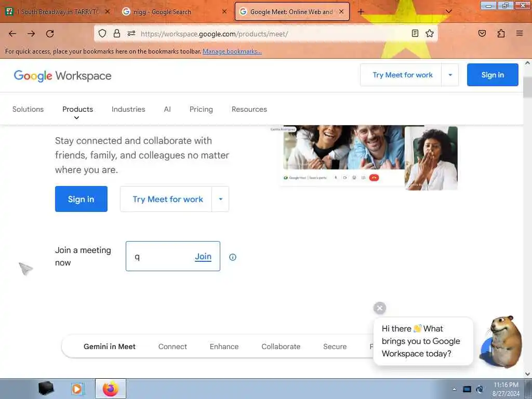Click the hero Sign in button
Viewport: 532px width, 399px height.
(x=81, y=199)
